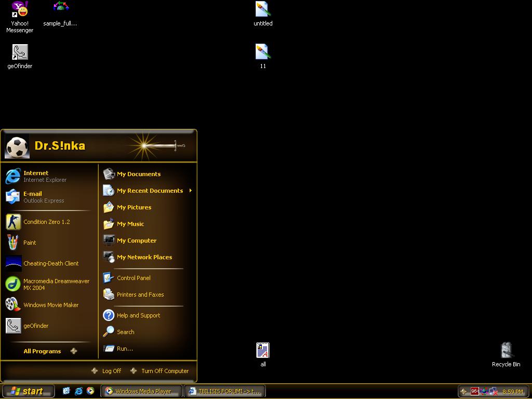Select the geOfinder desktop shortcut

tap(20, 57)
